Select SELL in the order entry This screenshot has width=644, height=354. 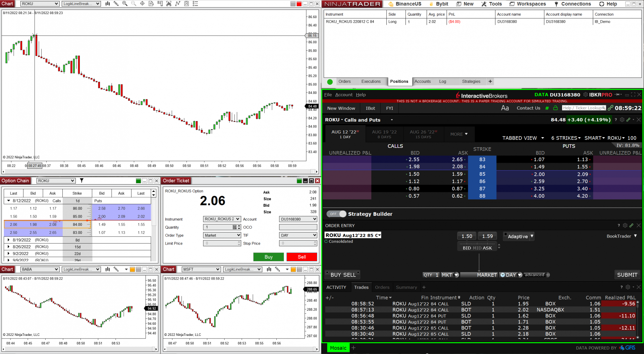(x=350, y=275)
